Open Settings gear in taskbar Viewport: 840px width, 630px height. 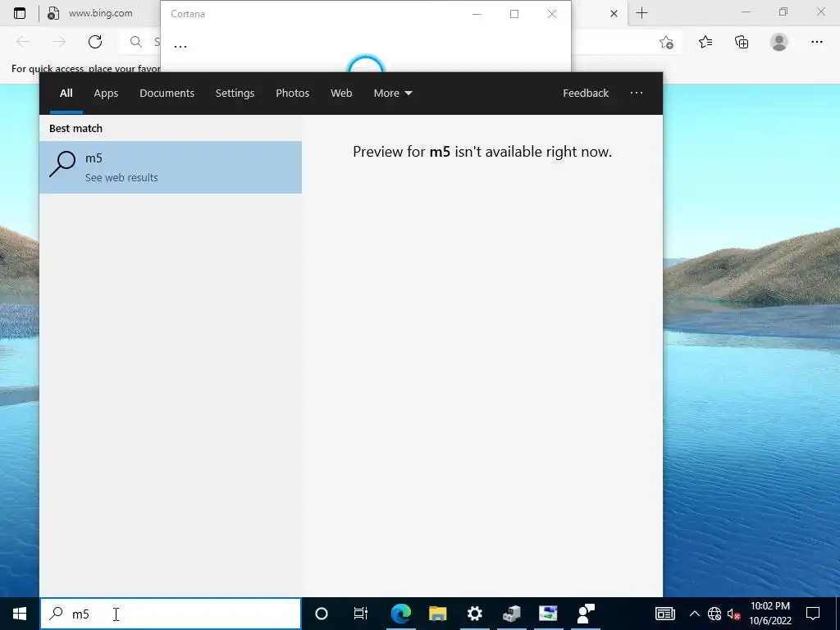pyautogui.click(x=475, y=614)
